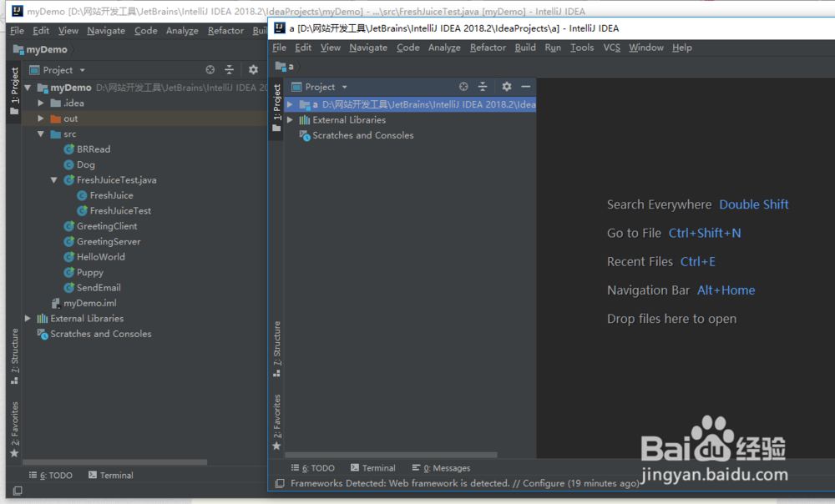Toggle the 1: Project tool window in window a
The width and height of the screenshot is (835, 504).
(x=276, y=108)
